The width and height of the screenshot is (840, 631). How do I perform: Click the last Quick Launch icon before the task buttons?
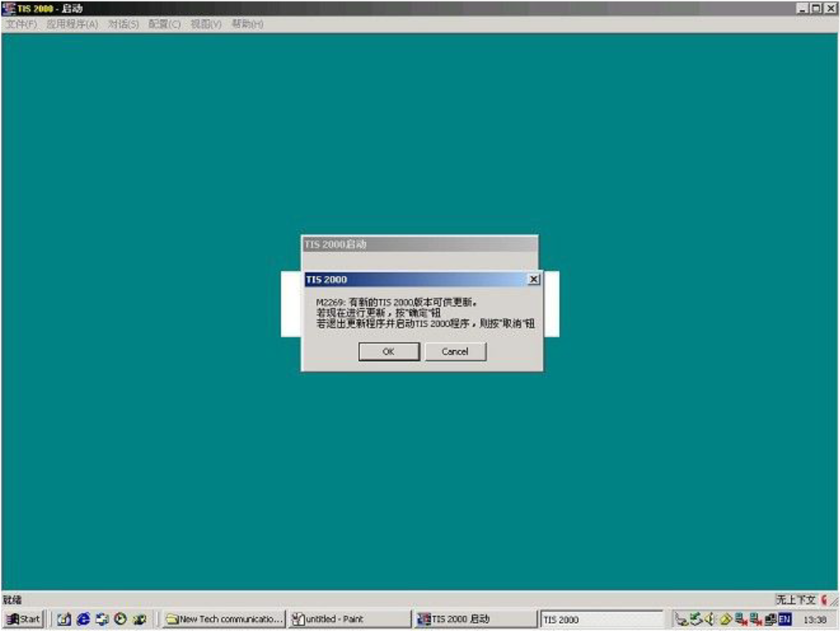coord(140,619)
